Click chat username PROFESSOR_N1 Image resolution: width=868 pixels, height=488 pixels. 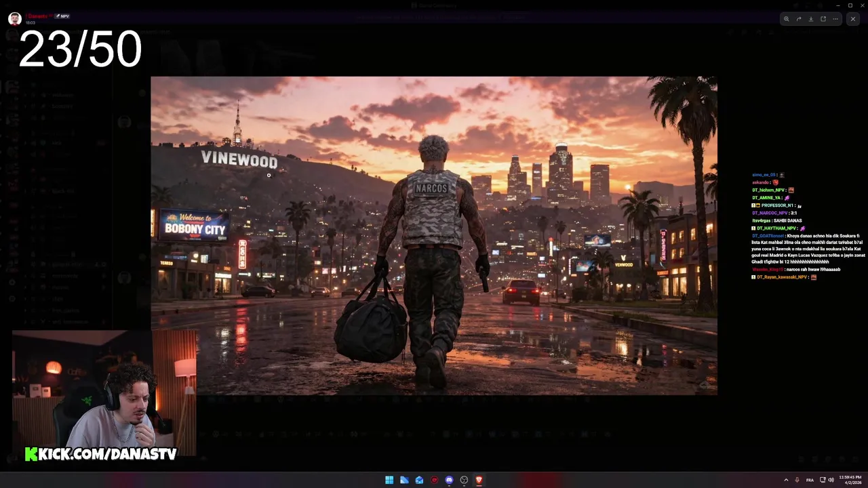tap(777, 205)
